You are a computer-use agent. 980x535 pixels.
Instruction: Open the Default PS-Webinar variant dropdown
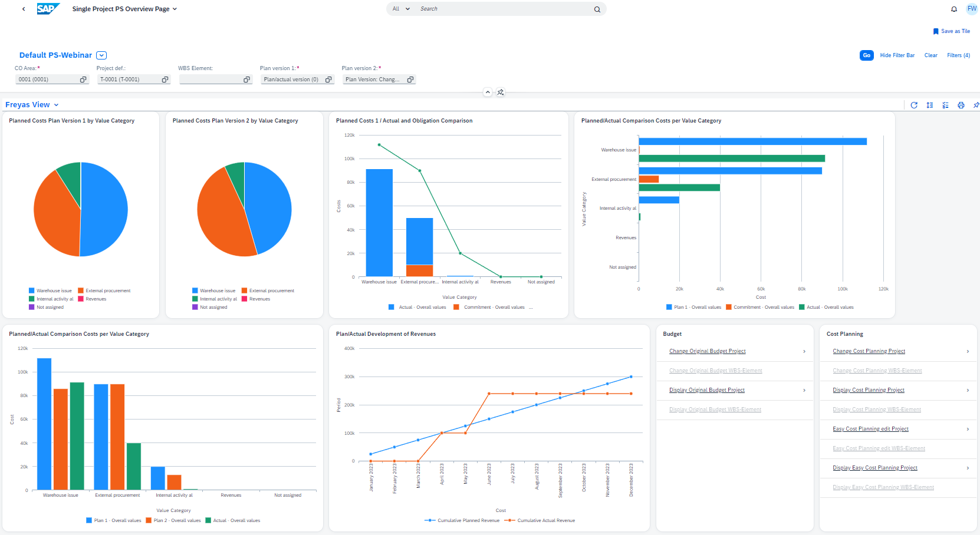tap(101, 55)
